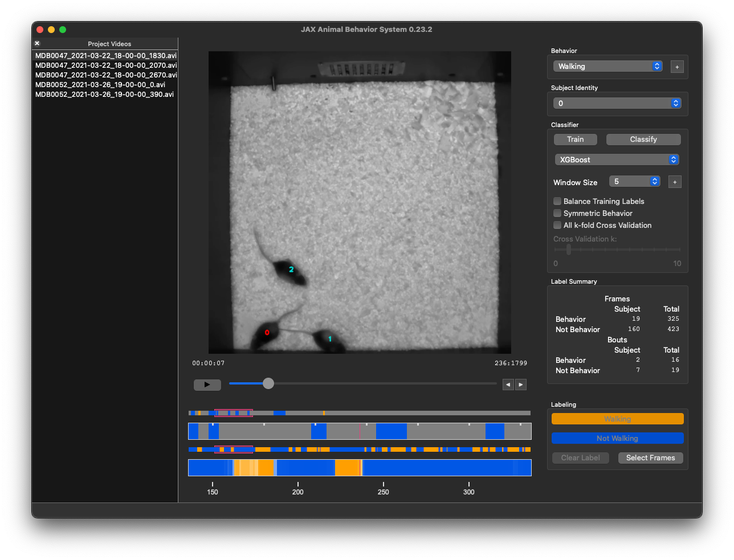
Task: Turn on All k-fold Cross Validation
Action: tap(557, 225)
